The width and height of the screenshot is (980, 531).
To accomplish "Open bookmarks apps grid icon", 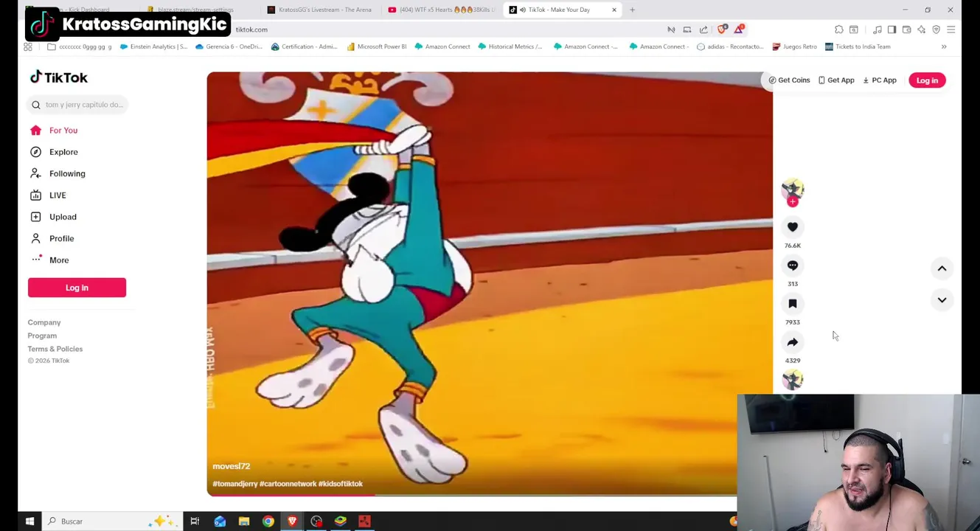I will tap(28, 46).
